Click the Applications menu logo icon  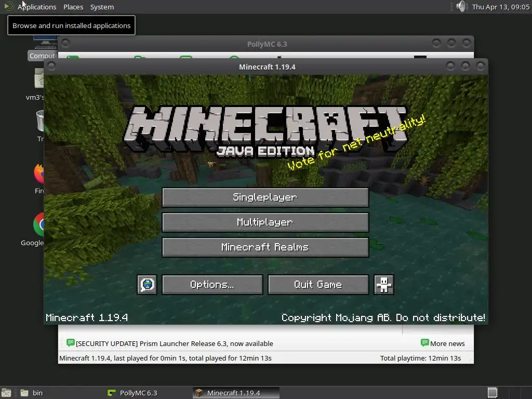(x=8, y=6)
